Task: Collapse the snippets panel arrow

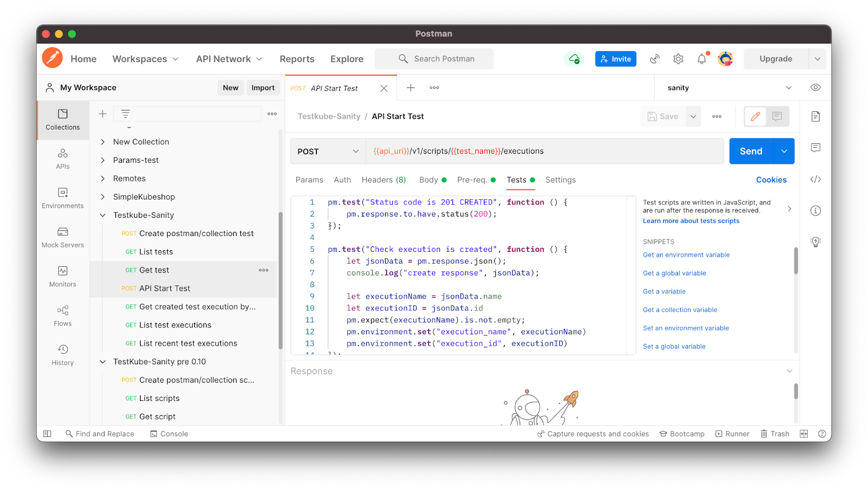Action: pos(789,208)
